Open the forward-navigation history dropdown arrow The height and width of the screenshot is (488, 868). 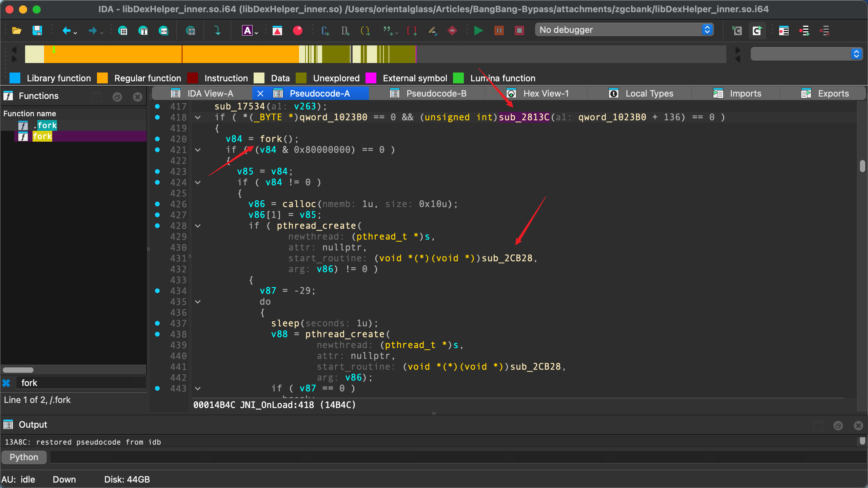[x=101, y=33]
